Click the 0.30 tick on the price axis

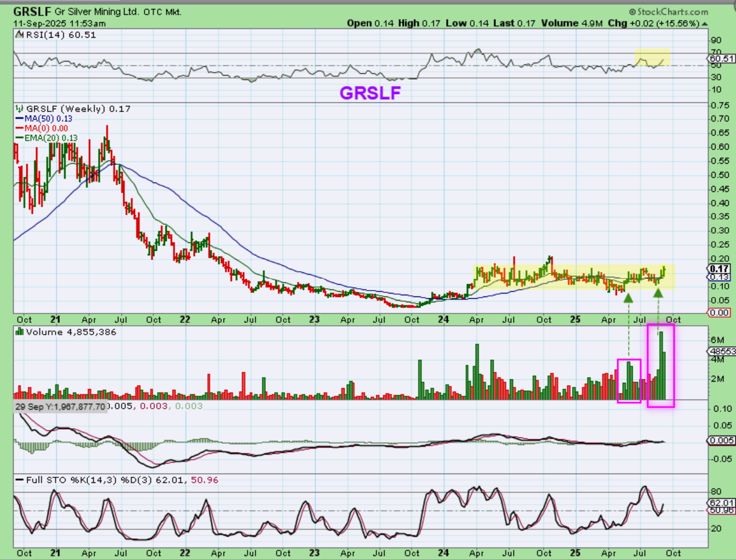click(x=720, y=231)
